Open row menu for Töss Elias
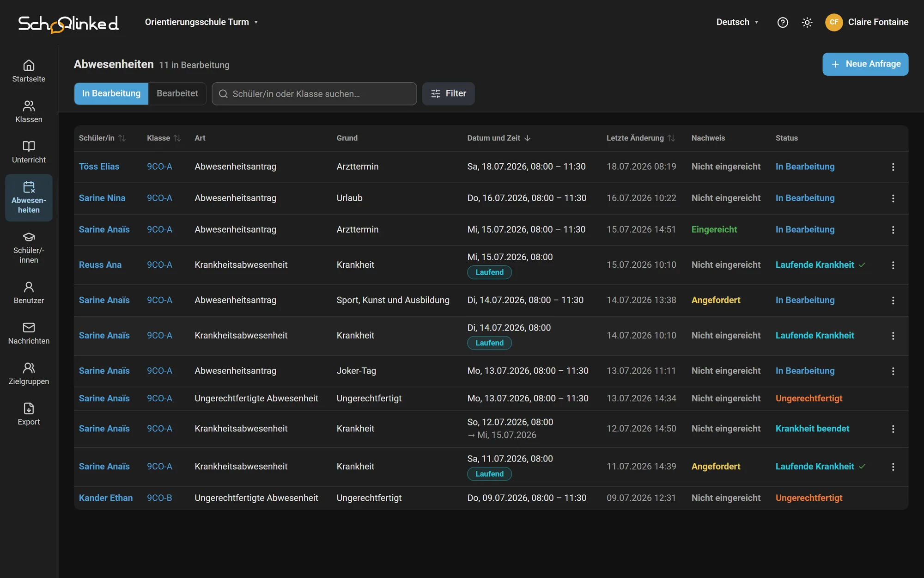 (893, 167)
